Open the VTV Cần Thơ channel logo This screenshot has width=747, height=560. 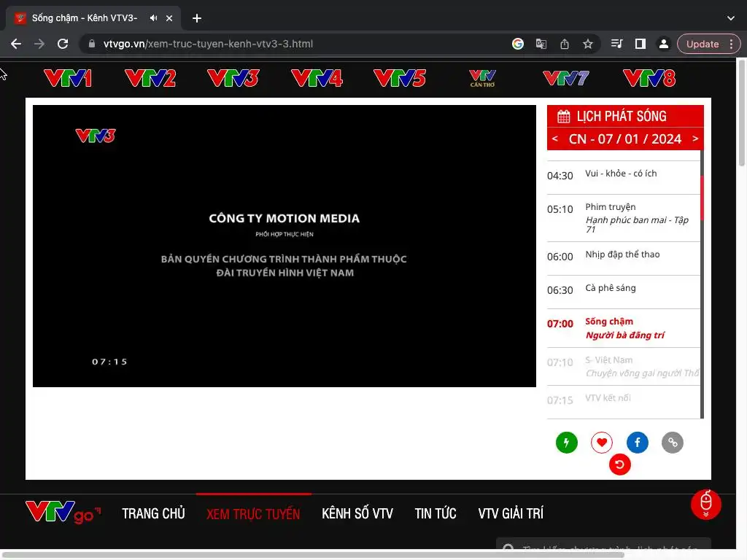(483, 79)
